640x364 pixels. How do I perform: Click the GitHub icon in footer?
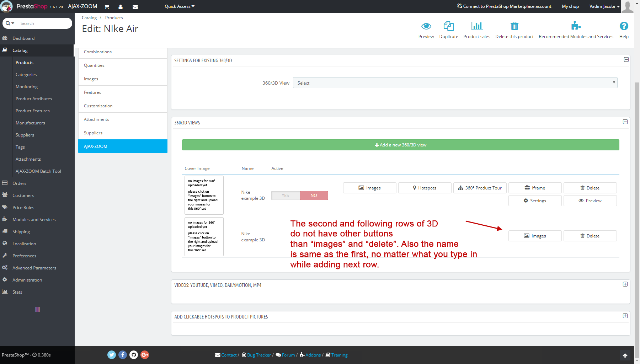[x=134, y=355]
